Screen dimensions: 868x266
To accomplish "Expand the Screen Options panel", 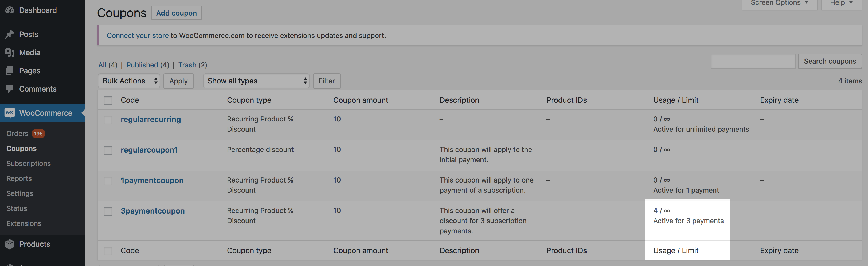I will click(x=779, y=3).
